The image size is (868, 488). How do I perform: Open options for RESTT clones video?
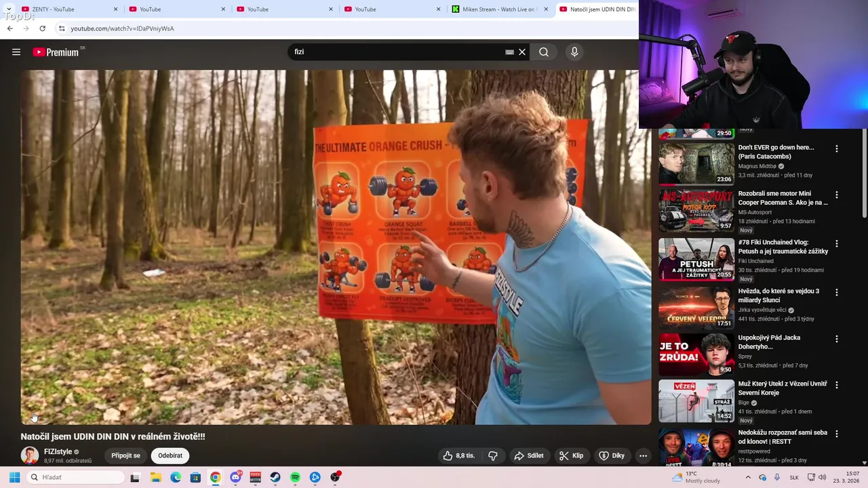836,433
